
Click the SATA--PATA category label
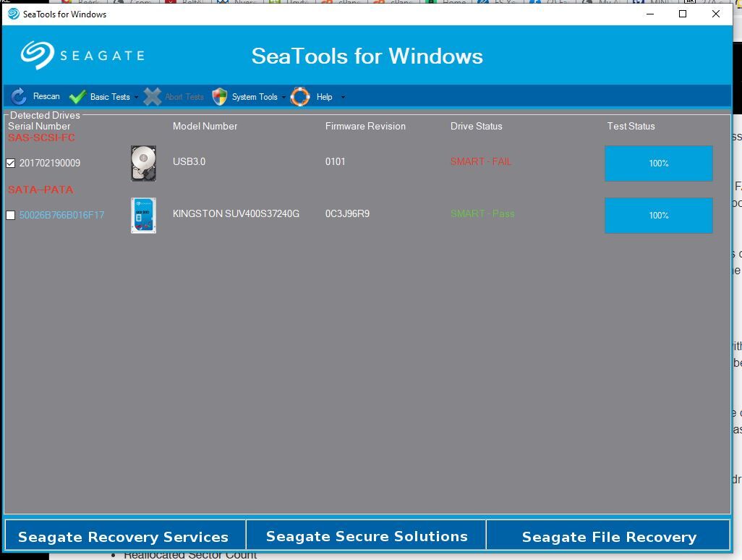pyautogui.click(x=40, y=190)
